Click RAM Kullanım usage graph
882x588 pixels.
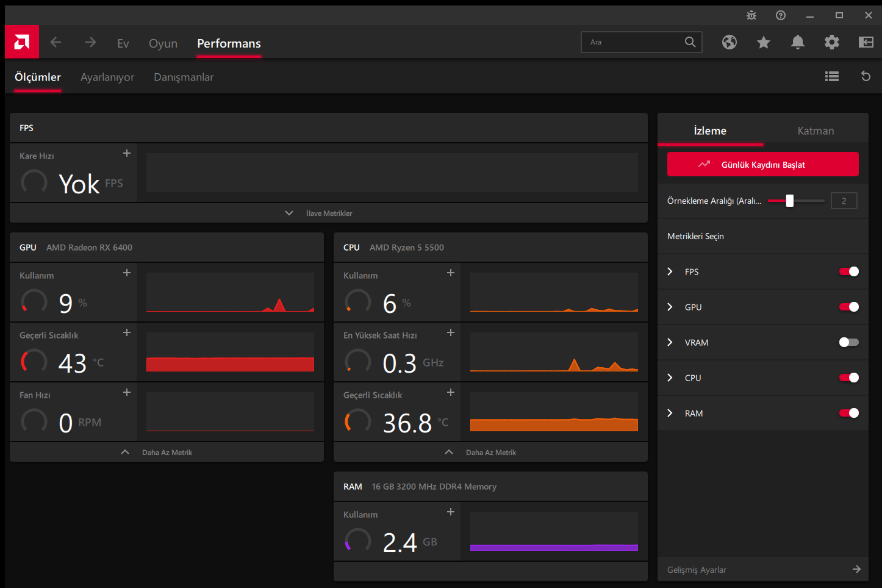click(554, 531)
